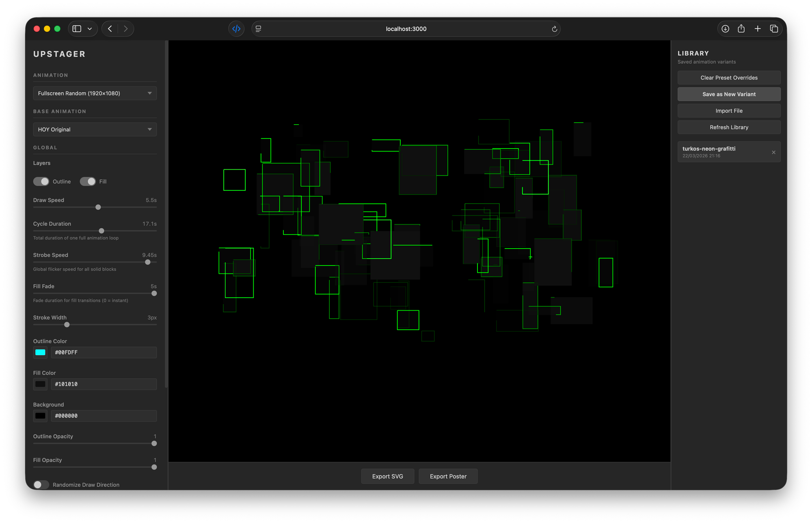Click the developer tools code icon
Screen dimensions: 812x523
[236, 29]
